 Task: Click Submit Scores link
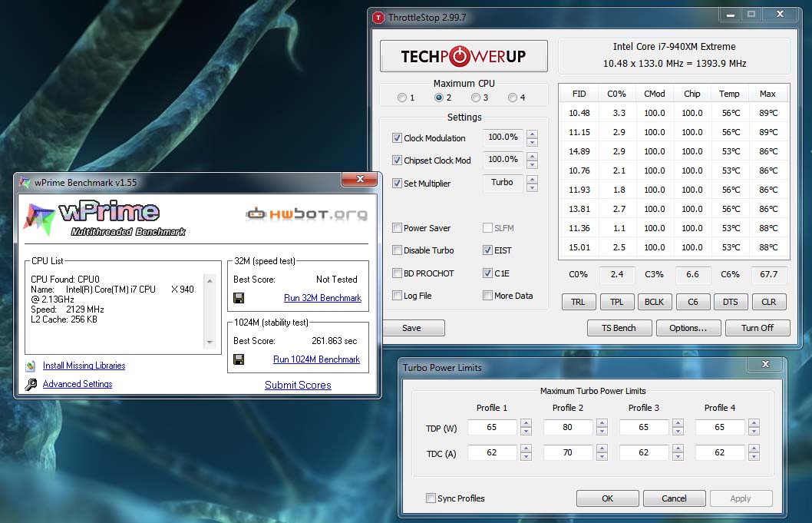298,385
